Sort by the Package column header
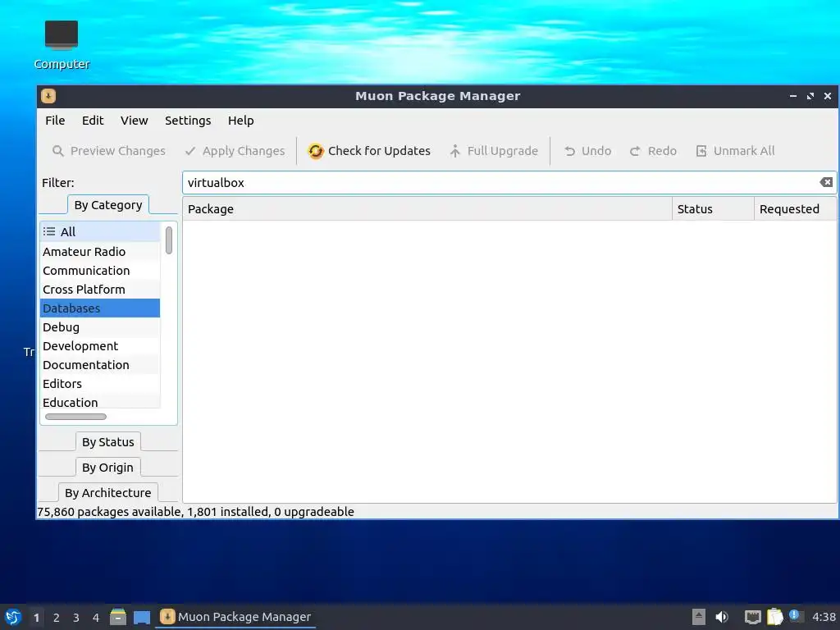 (427, 209)
